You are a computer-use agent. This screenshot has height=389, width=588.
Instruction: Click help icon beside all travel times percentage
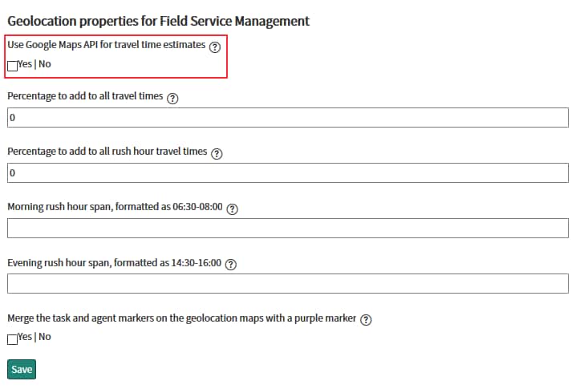pyautogui.click(x=173, y=98)
